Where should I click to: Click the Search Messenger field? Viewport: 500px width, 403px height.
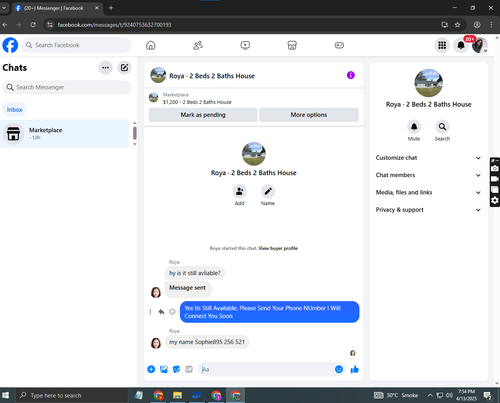pyautogui.click(x=67, y=87)
